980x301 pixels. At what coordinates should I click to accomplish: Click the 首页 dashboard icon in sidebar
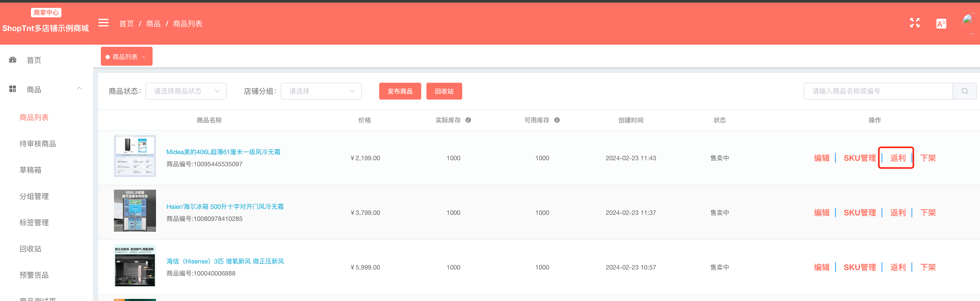pyautogui.click(x=13, y=60)
